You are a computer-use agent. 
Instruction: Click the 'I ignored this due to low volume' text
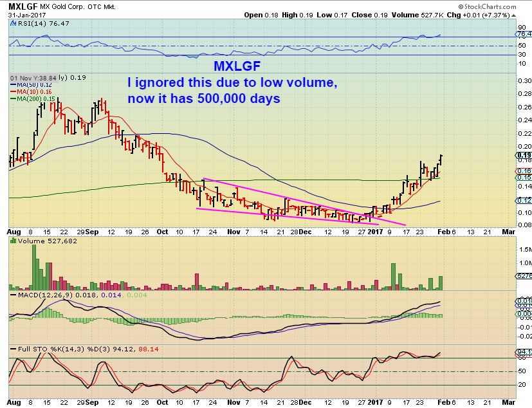coord(232,82)
